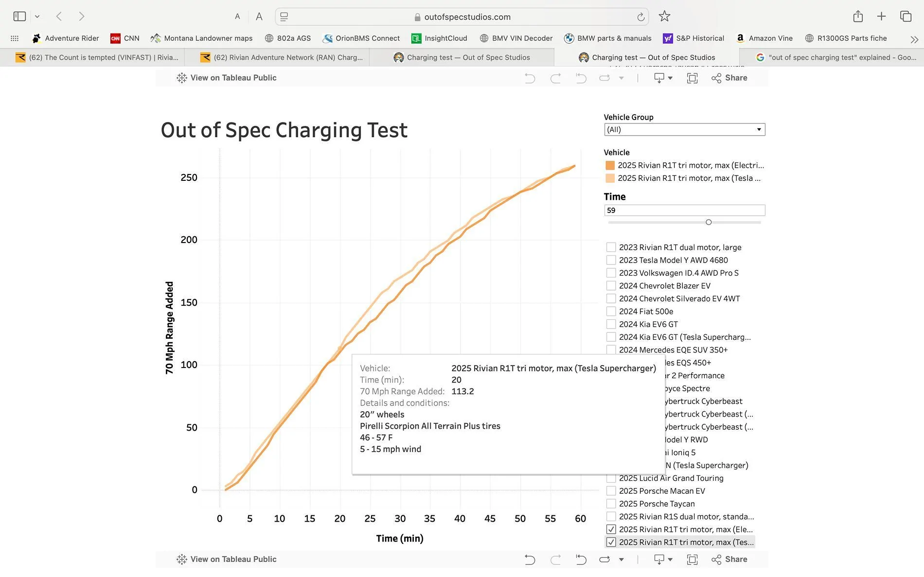The height and width of the screenshot is (577, 924).
Task: Check 2023 Volkswagen ID.4 AWD Pro S
Action: point(611,273)
